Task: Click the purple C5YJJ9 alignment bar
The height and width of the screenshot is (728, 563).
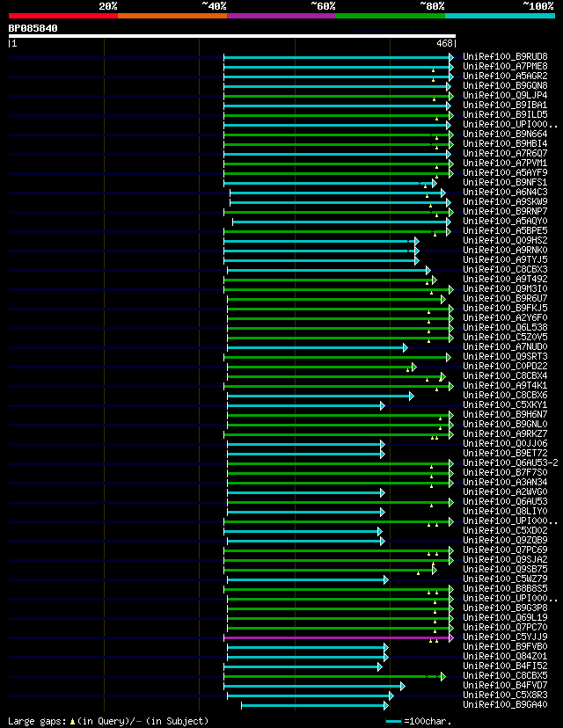Action: tap(336, 638)
